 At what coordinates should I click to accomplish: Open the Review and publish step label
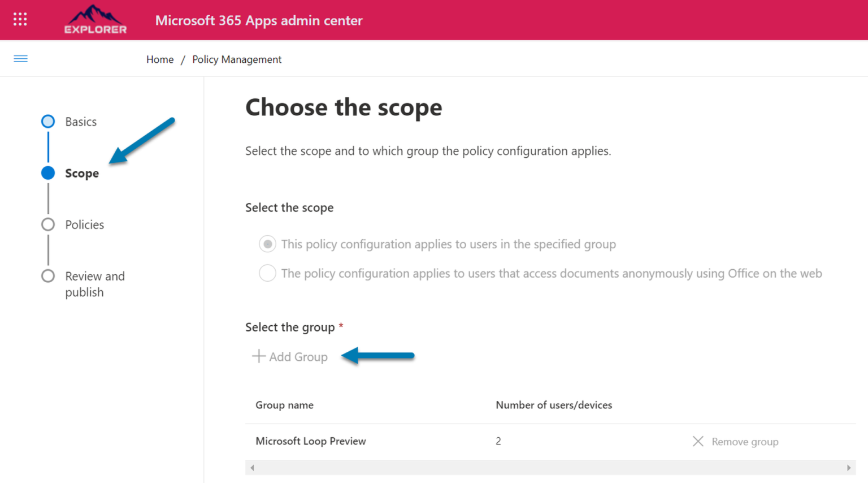coord(94,284)
